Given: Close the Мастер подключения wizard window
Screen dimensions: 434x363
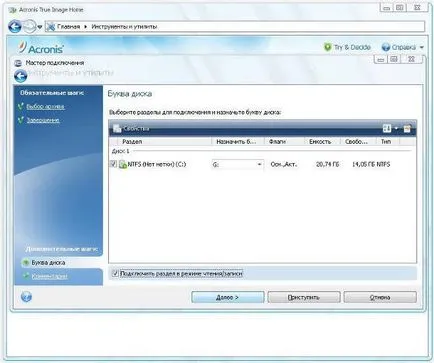Looking at the screenshot, I should click(411, 59).
